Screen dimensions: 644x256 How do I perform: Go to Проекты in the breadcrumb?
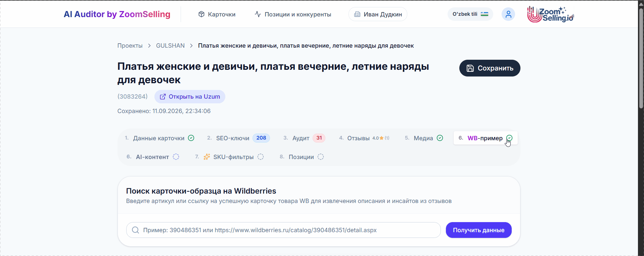130,46
